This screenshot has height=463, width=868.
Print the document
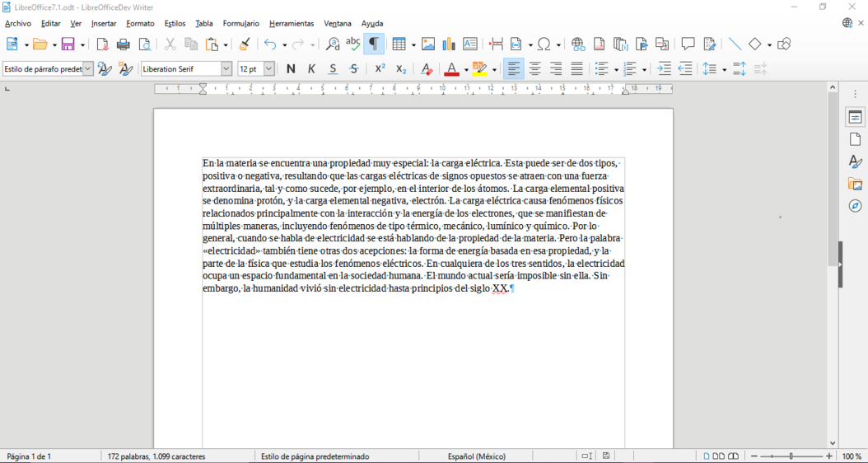click(123, 44)
